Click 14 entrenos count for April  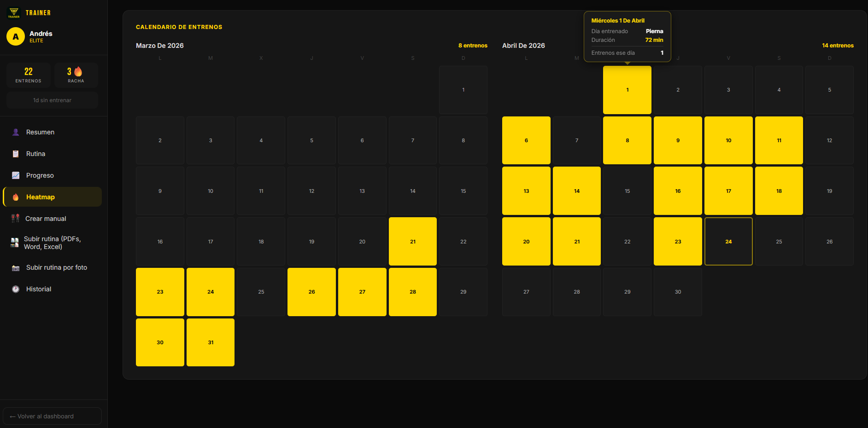point(838,46)
